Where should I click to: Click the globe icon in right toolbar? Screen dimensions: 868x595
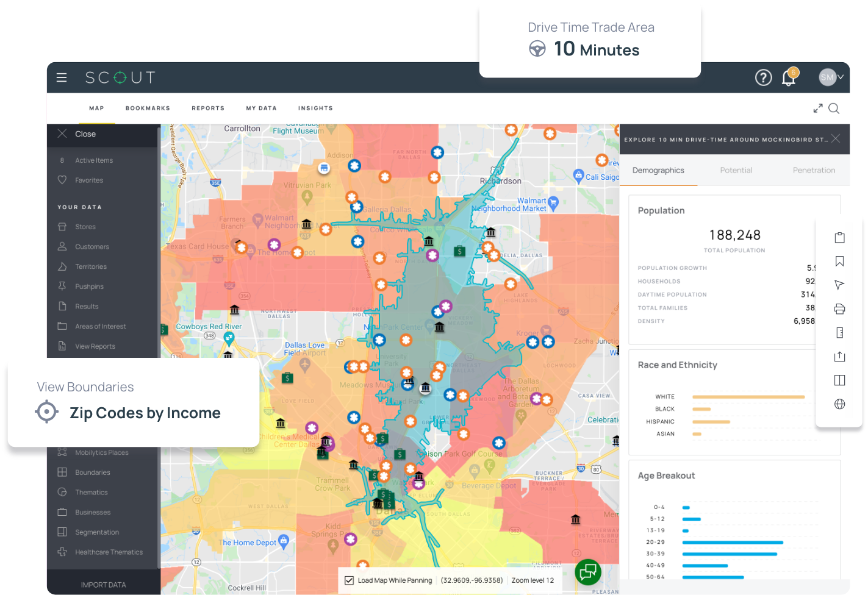coord(839,404)
